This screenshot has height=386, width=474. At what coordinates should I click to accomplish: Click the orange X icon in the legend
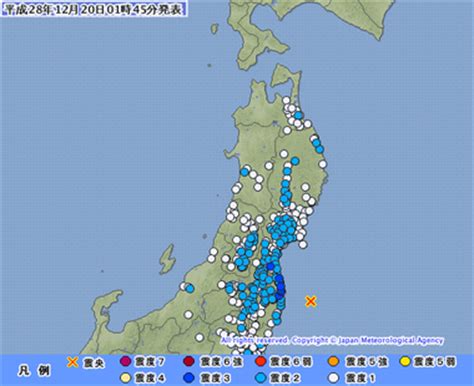72,362
